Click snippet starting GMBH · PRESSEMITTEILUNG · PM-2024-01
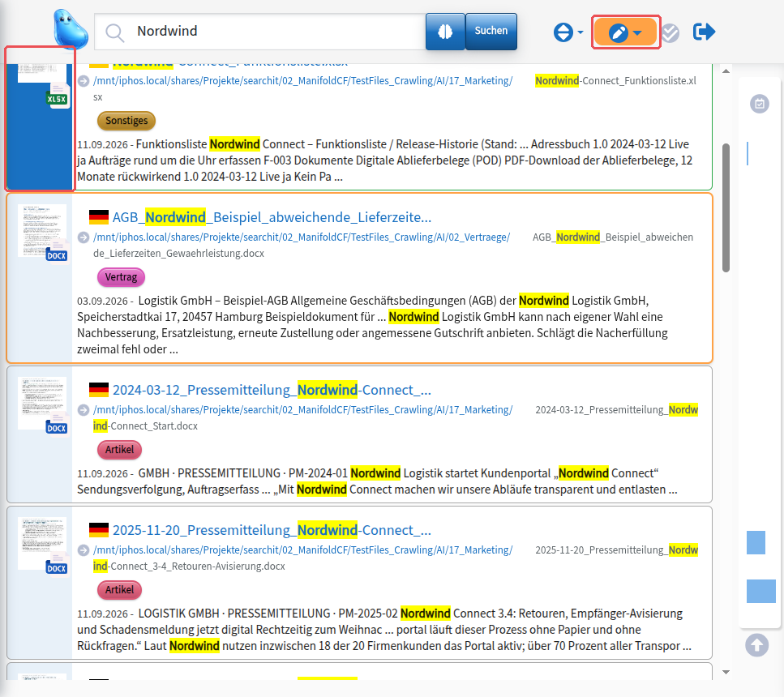Screen dimensions: 784x697 click(378, 481)
